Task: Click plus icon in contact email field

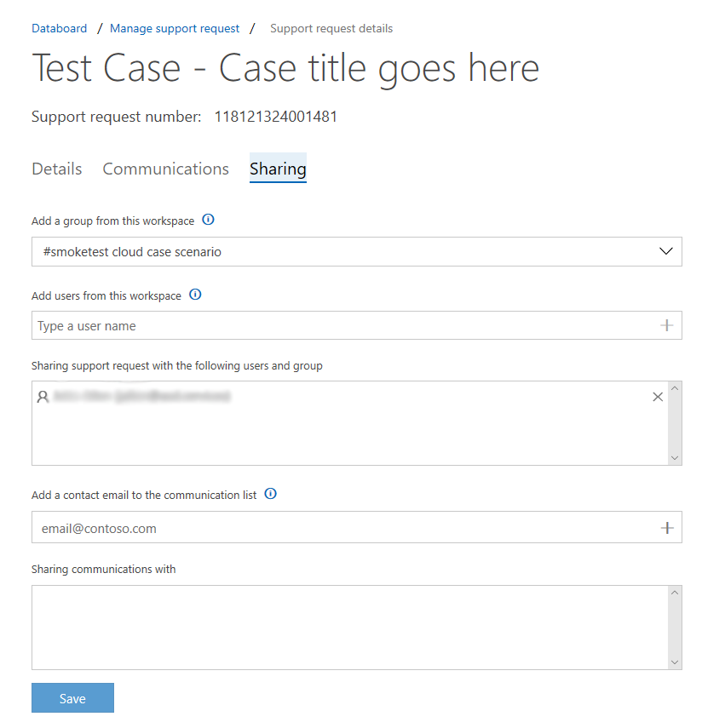Action: point(667,528)
